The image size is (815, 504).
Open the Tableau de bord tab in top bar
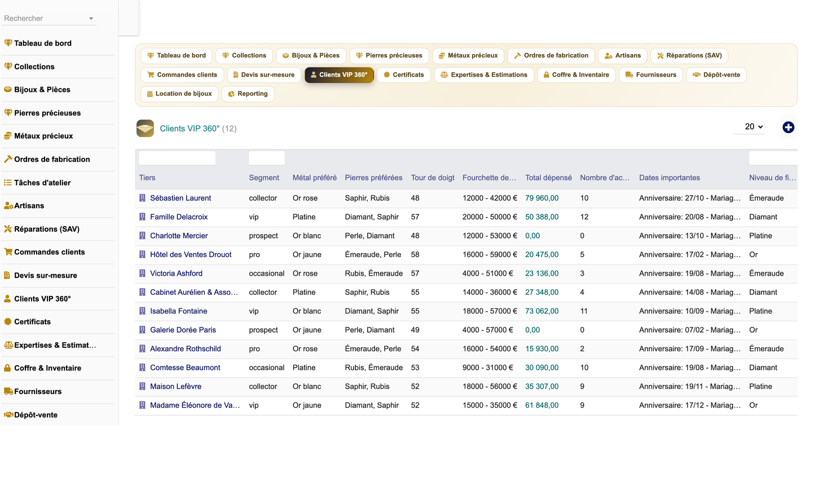177,55
